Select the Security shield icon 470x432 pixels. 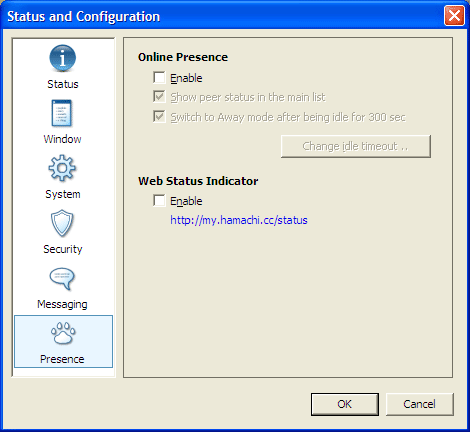pos(62,223)
